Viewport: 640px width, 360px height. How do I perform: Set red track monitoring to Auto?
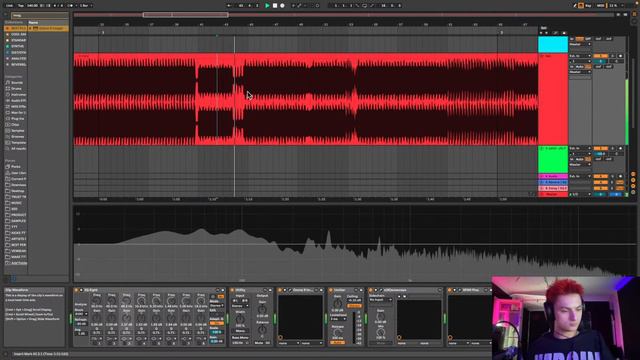580,67
